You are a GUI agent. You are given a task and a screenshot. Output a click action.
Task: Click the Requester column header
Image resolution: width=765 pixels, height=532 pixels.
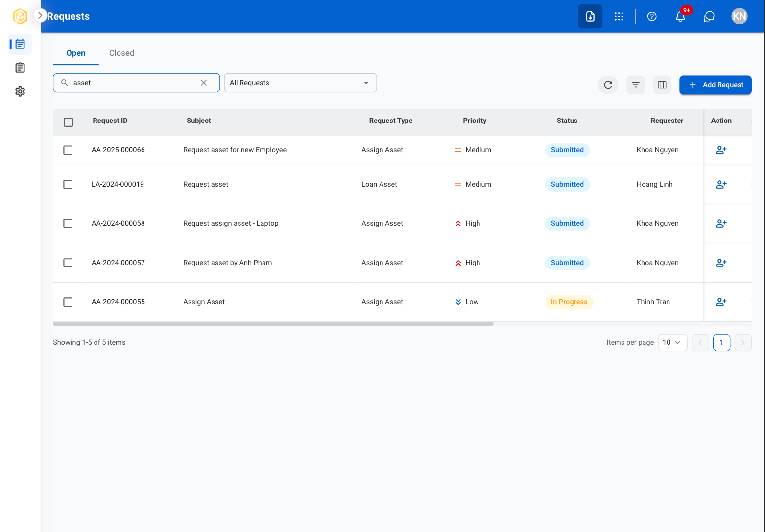[667, 121]
